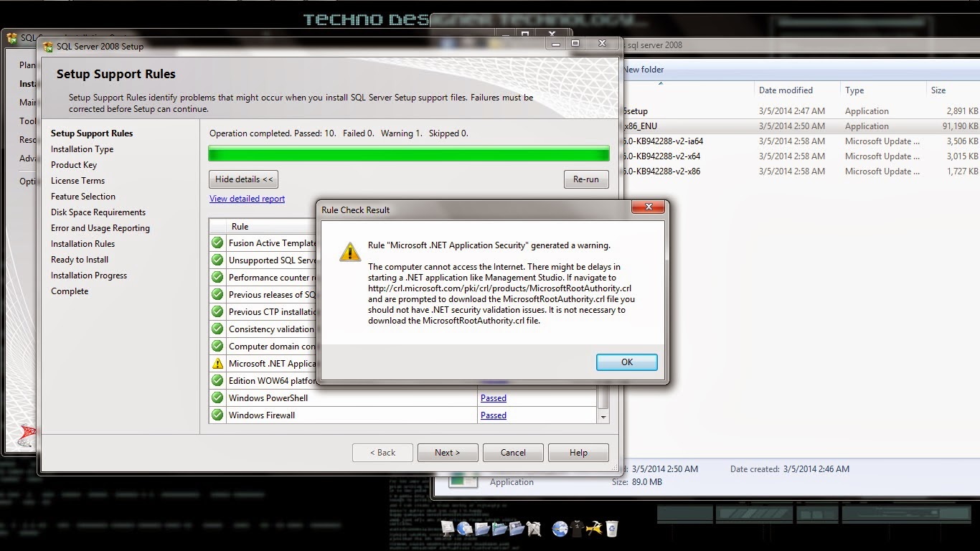Open the gray crossed-tools icon in the dock

pyautogui.click(x=534, y=529)
